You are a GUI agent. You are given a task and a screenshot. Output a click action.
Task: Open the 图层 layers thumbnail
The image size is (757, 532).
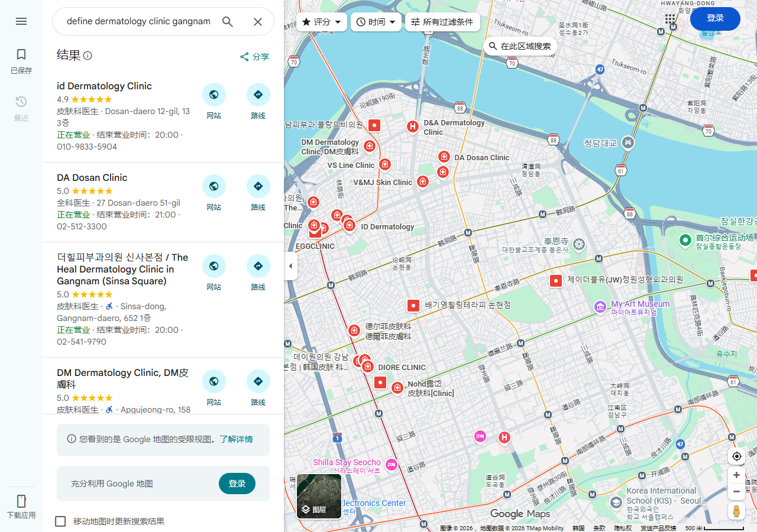tap(319, 497)
